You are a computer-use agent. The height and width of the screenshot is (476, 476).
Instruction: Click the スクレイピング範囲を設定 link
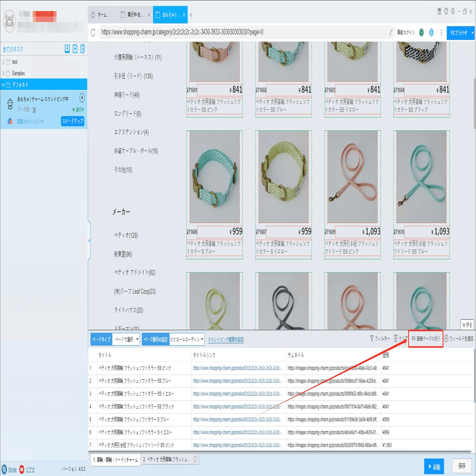(225, 340)
